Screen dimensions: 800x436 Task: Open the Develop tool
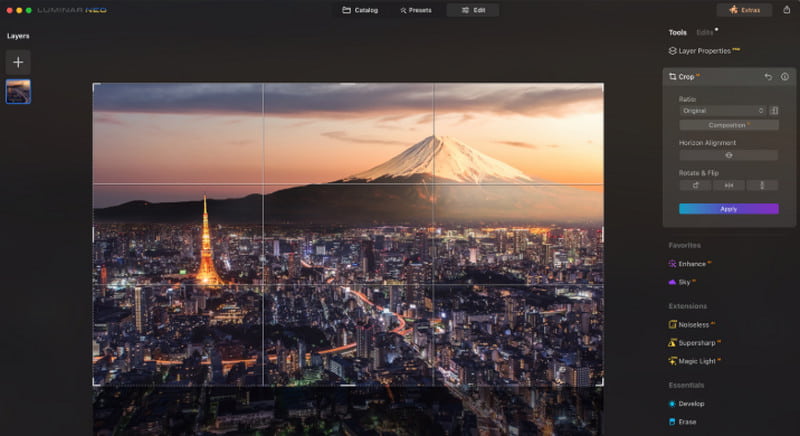[686, 403]
